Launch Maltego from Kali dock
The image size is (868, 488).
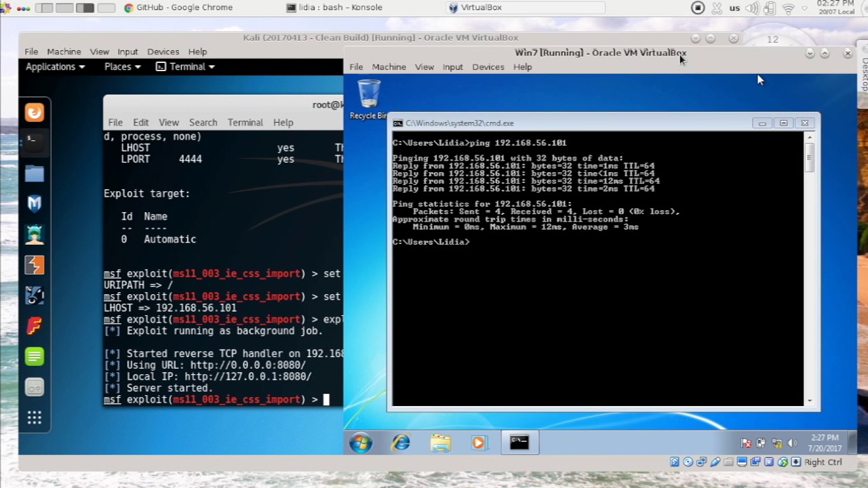click(x=35, y=296)
